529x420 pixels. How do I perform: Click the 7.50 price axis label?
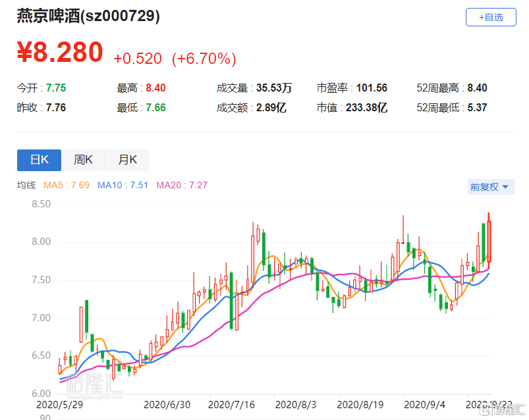[x=41, y=280]
